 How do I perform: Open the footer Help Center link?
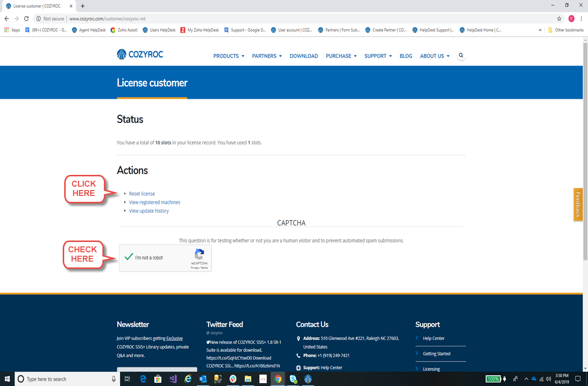(434, 338)
